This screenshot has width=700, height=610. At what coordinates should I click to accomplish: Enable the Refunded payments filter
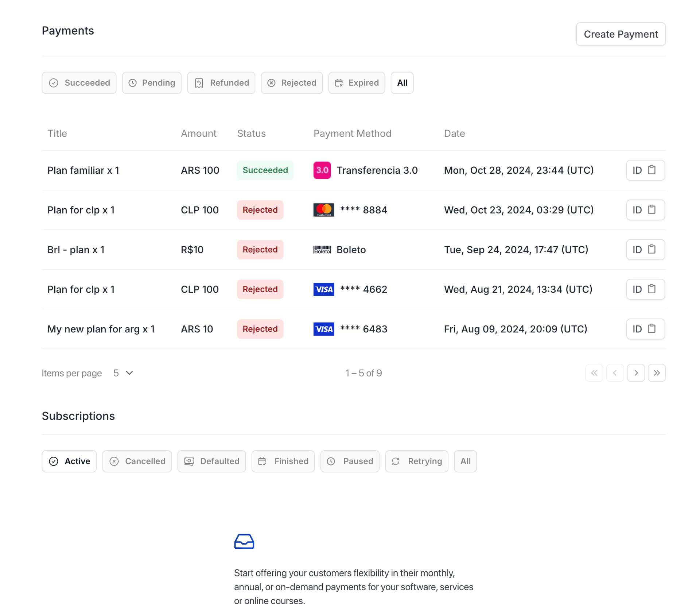click(221, 83)
